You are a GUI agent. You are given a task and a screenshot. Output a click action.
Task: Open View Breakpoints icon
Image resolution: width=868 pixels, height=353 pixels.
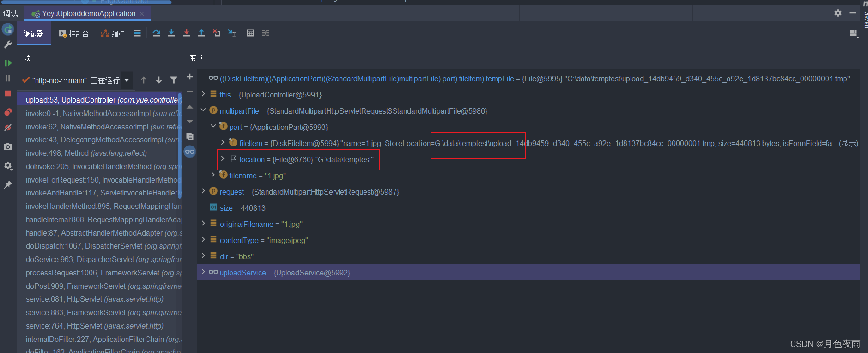tap(8, 112)
